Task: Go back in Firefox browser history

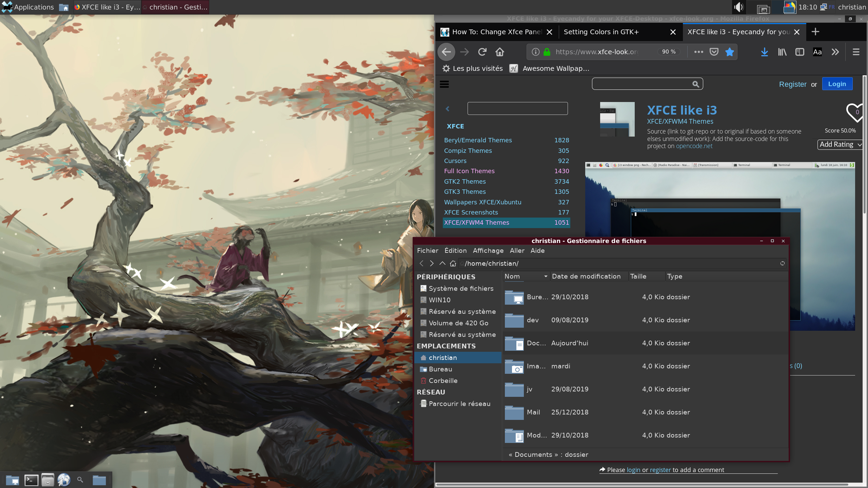Action: tap(446, 52)
